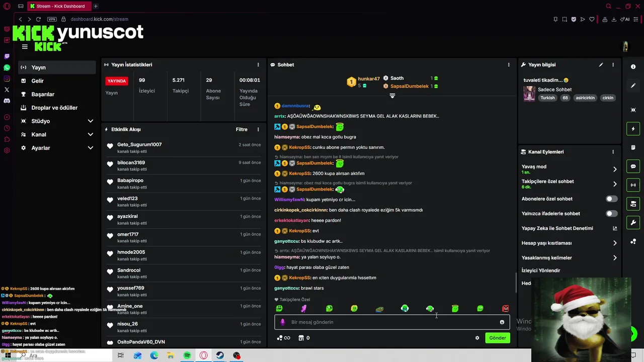This screenshot has width=644, height=362.
Task: Toggle Yalnızca ifadelerle sohbet switch
Action: coord(611,214)
